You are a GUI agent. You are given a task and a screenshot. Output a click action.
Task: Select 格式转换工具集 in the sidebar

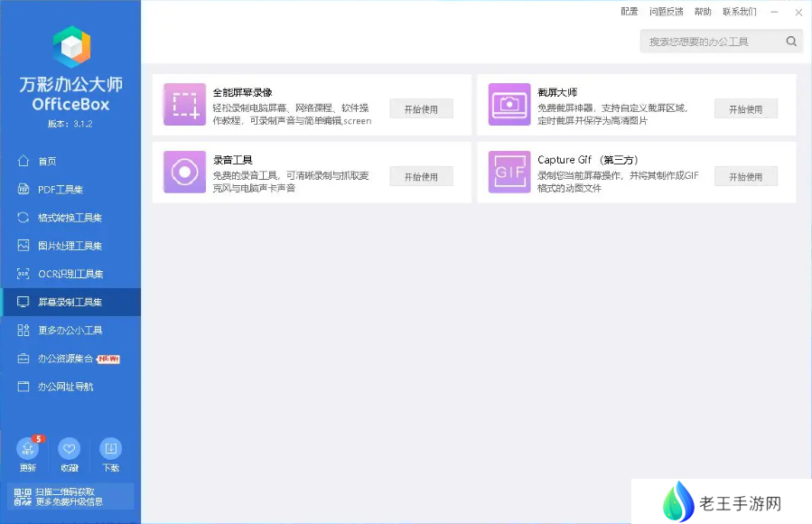[x=69, y=218]
